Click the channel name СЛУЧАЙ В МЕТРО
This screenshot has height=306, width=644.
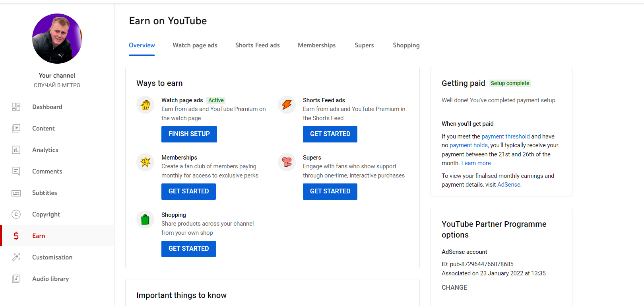(57, 85)
